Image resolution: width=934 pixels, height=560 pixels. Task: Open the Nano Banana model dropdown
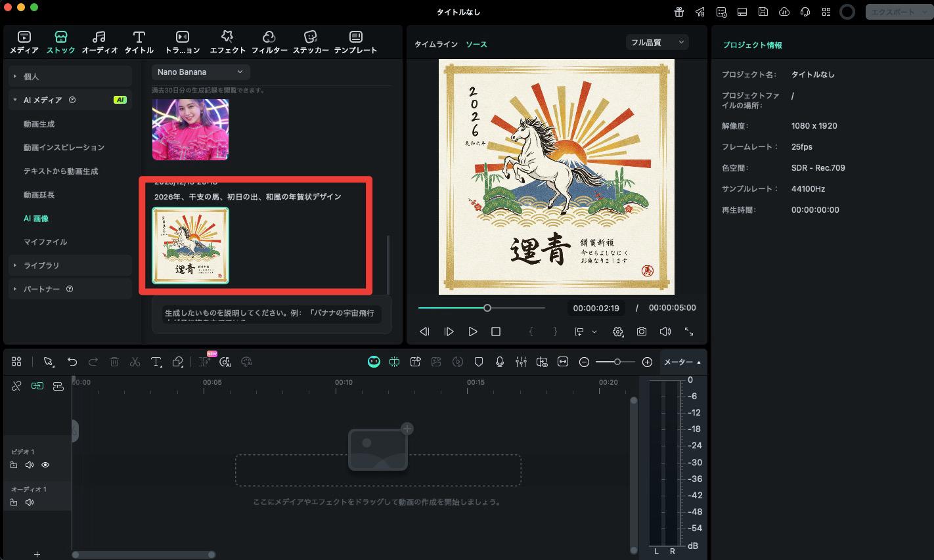[x=200, y=72]
